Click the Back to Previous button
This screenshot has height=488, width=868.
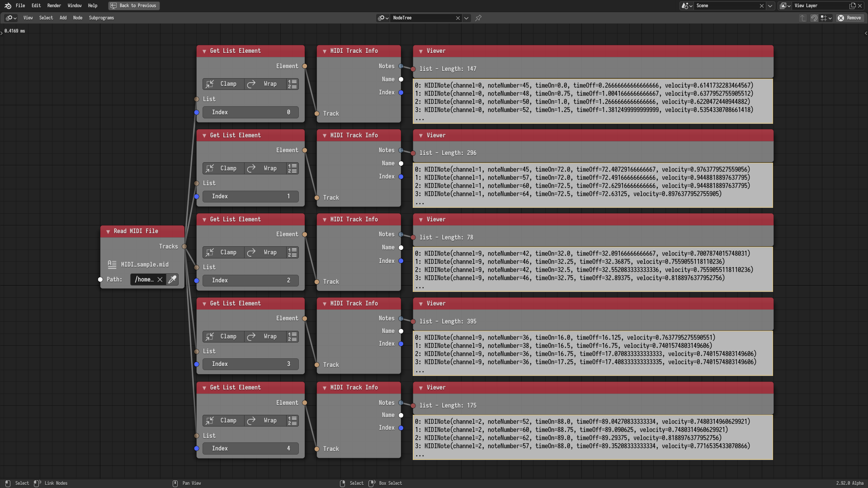coord(134,6)
